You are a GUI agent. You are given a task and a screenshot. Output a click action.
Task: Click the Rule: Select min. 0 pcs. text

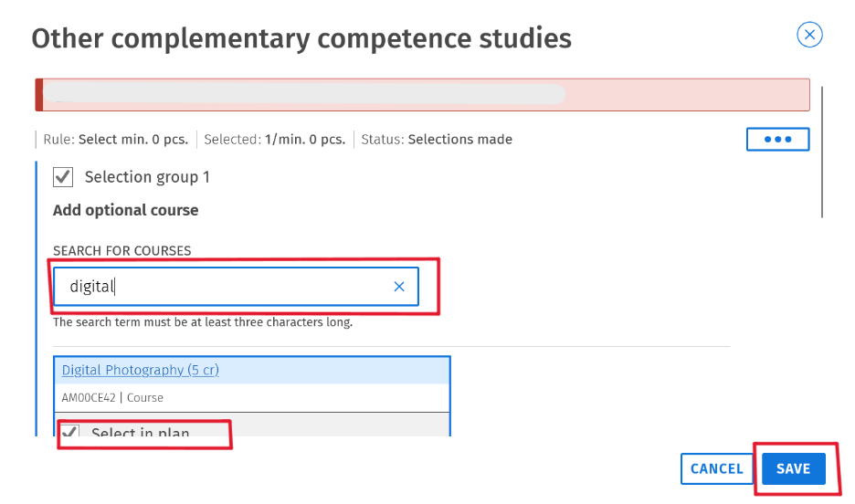click(x=116, y=140)
